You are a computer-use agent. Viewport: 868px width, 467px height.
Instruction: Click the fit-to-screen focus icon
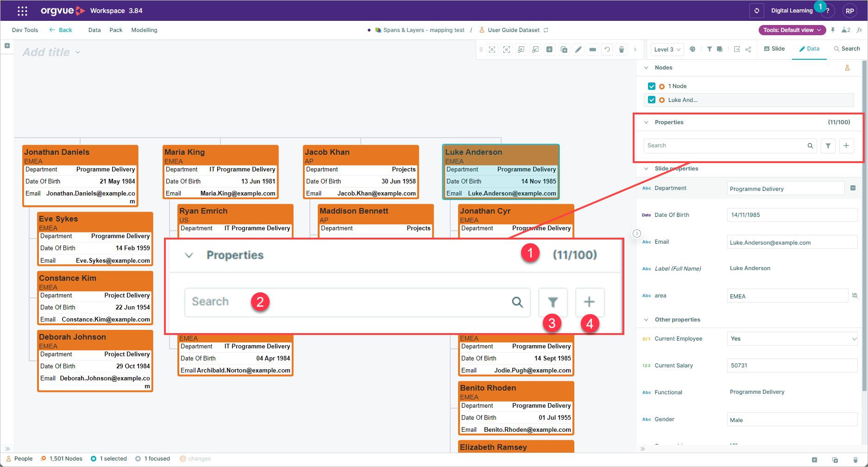tap(492, 50)
